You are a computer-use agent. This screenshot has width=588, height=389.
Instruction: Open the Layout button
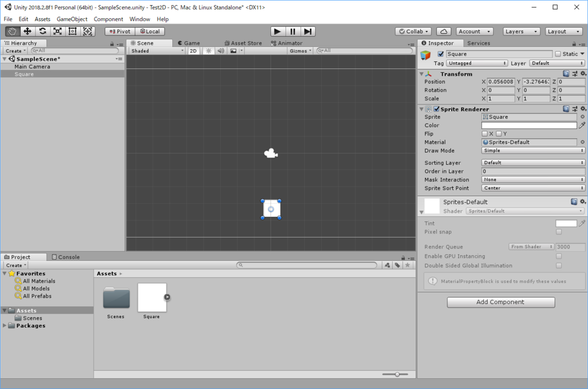(x=564, y=32)
